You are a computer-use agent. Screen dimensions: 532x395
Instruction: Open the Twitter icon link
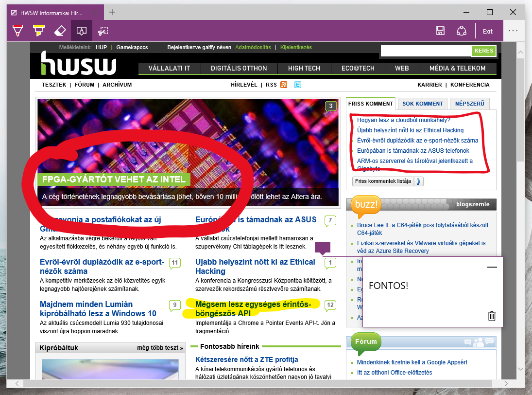coord(297,85)
